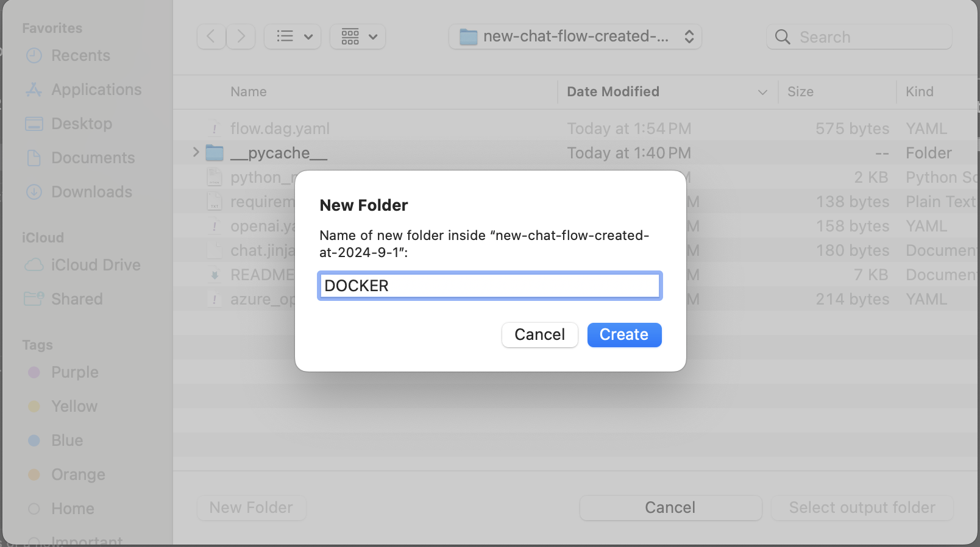Click the forward navigation arrow
This screenshot has width=980, height=547.
(241, 37)
